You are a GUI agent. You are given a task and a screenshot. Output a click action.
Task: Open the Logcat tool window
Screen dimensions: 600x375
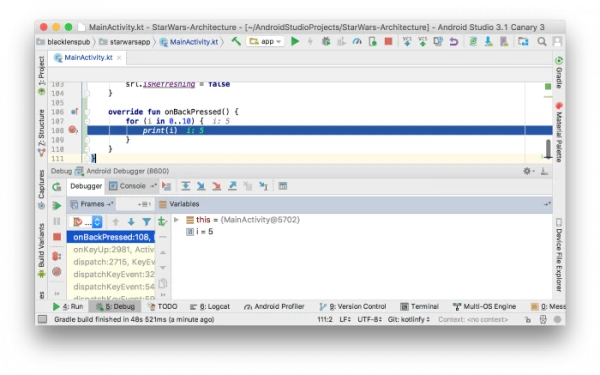(x=210, y=307)
